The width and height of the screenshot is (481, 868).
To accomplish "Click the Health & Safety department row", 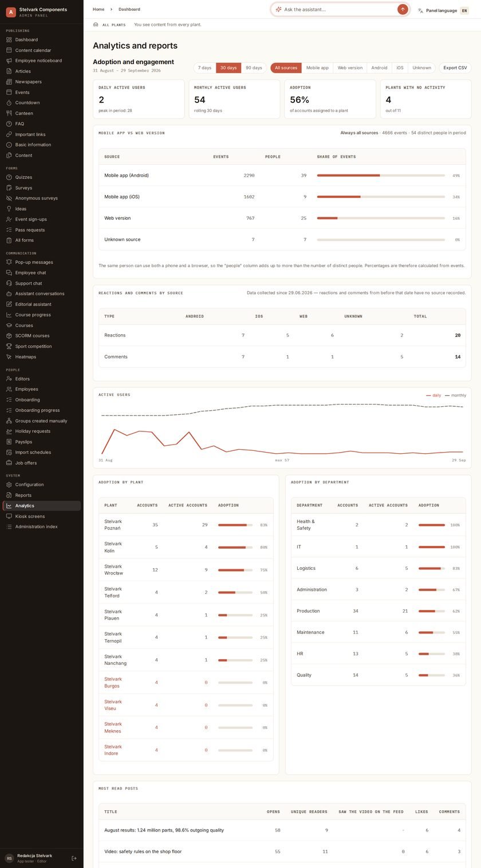I will pyautogui.click(x=379, y=525).
